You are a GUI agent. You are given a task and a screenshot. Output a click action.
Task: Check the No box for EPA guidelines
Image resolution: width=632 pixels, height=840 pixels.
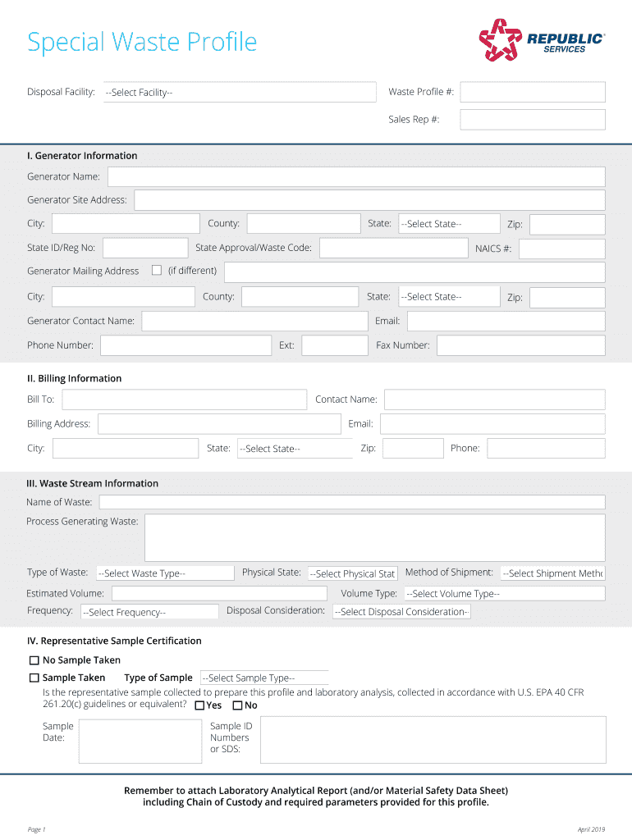[x=237, y=705]
